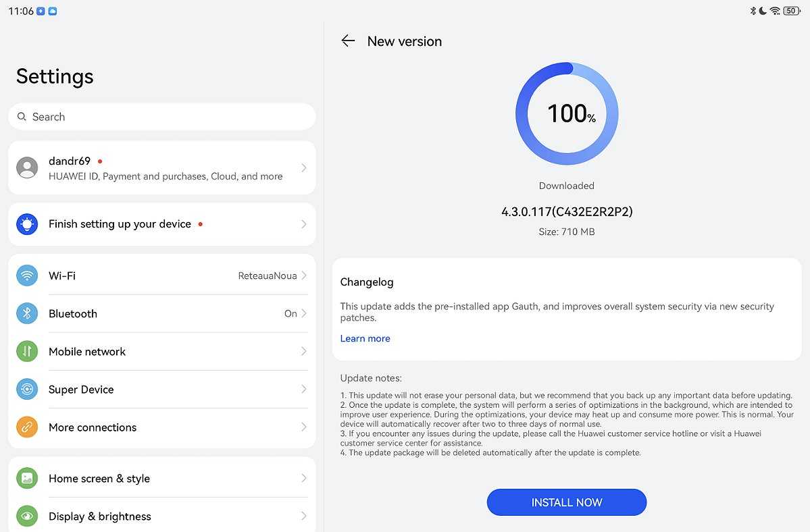Screen dimensions: 810x532
Task: Tap the 100% download progress ring
Action: point(567,113)
